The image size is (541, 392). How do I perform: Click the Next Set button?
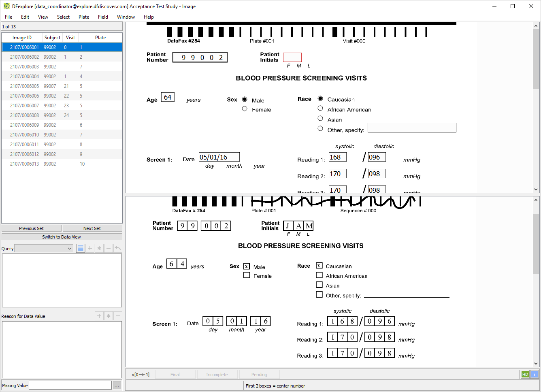pyautogui.click(x=92, y=228)
